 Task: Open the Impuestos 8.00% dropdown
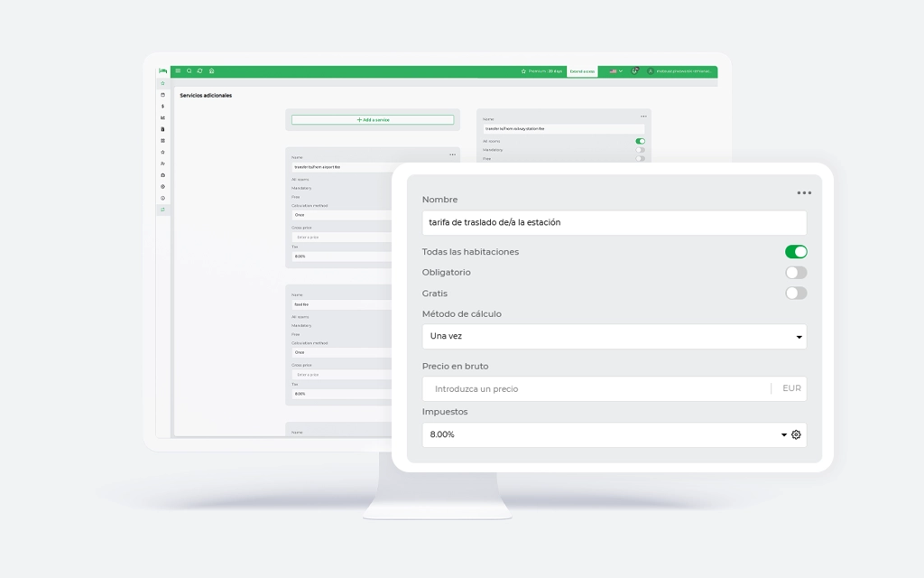pyautogui.click(x=603, y=434)
